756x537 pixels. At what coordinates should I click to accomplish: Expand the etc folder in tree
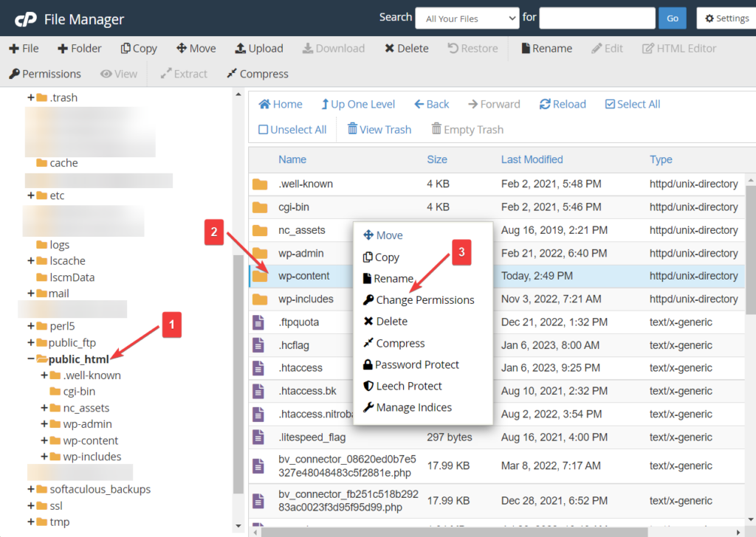(31, 195)
